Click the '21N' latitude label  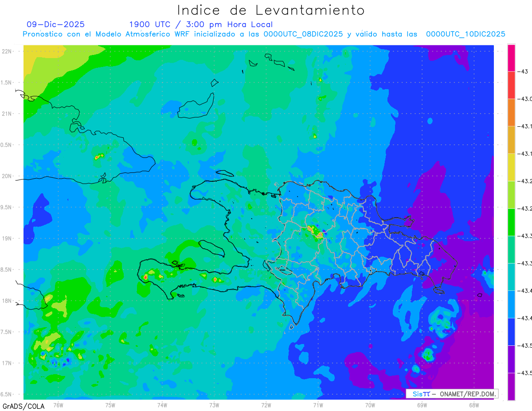[x=7, y=114]
